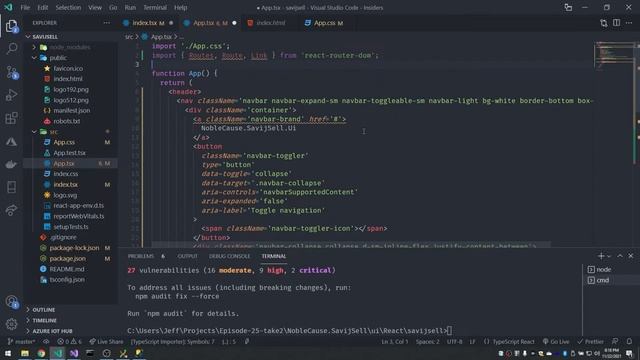Open the Terminal menu

point(155,7)
